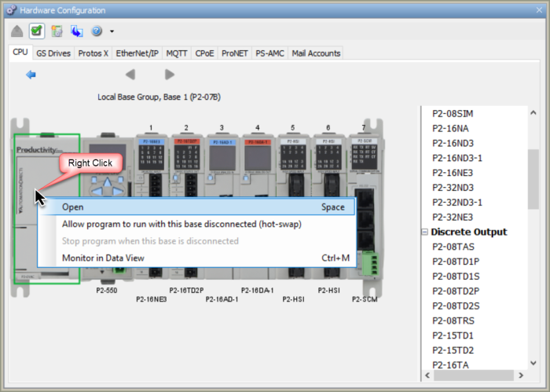Switch to the Mail Accounts tab

[x=316, y=53]
